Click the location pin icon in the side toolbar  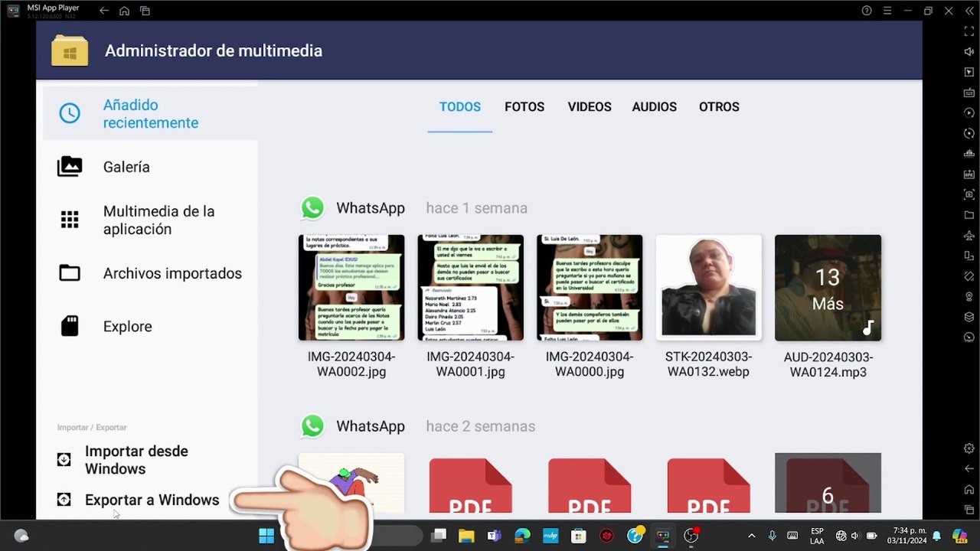tap(969, 296)
